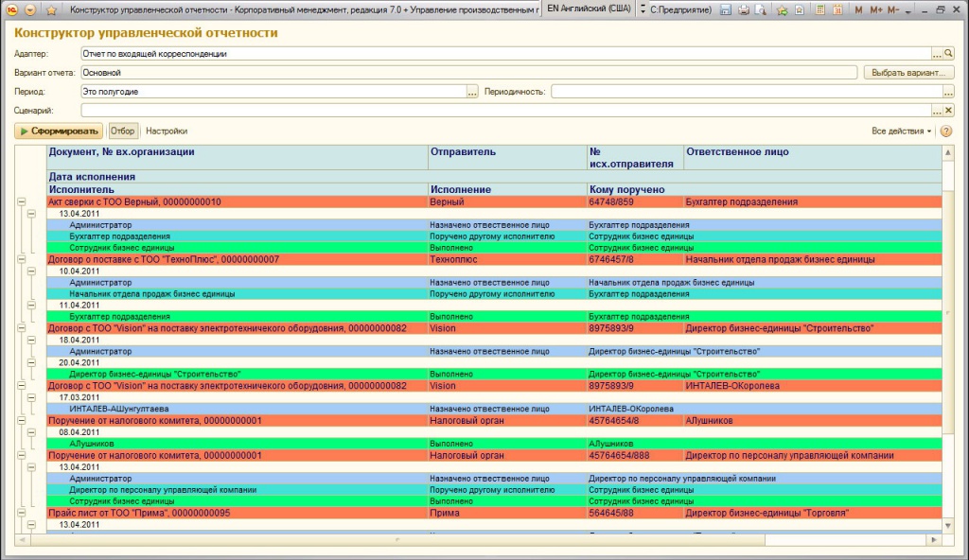Open the small dropdown arrow after M-
Viewport: 969px width, 560px height.
point(907,11)
